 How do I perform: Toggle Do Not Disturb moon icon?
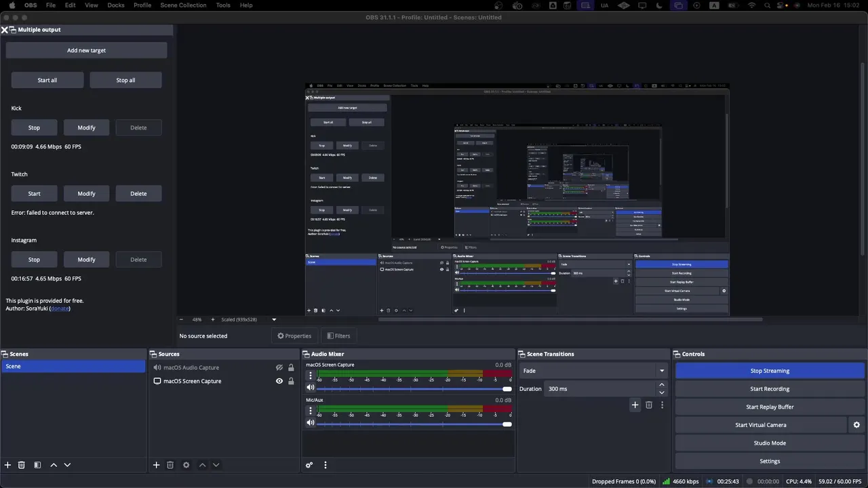[660, 5]
